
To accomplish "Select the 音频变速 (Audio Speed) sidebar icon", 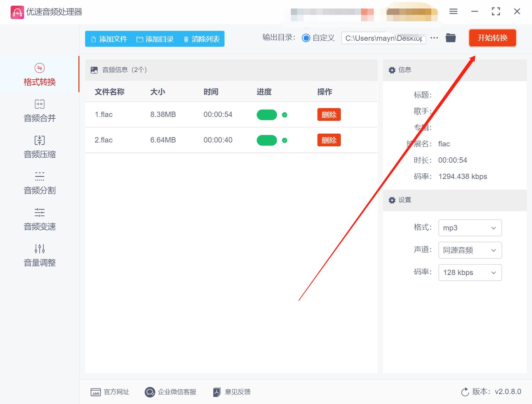I will (x=39, y=219).
